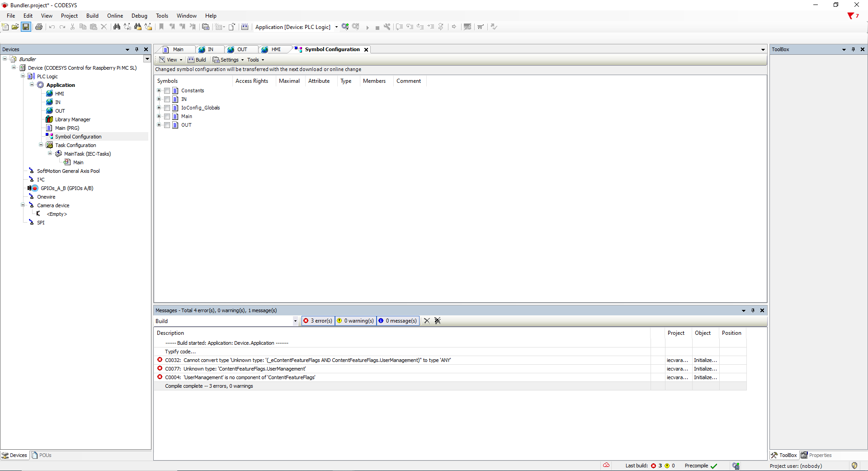Click the notification flag icon
This screenshot has width=868, height=471.
click(851, 16)
